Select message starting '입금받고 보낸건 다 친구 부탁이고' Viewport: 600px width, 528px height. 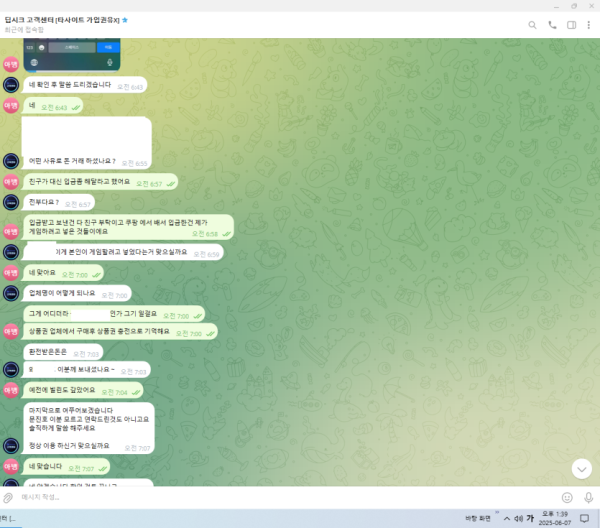tap(128, 227)
